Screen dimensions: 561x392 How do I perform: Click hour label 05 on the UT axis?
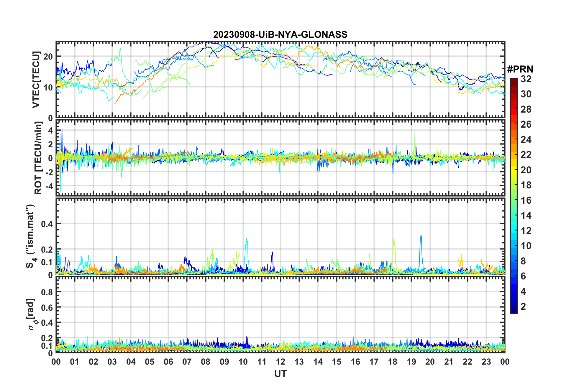(x=150, y=362)
